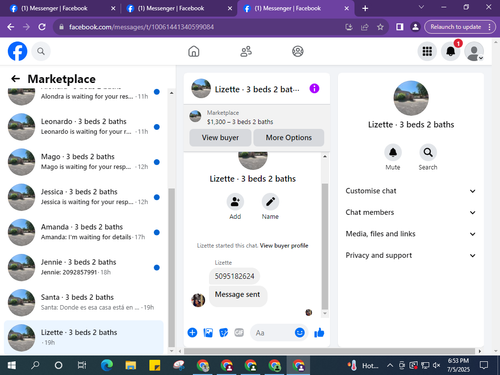Open the Facebook menu grid icon
500x375 pixels.
[427, 51]
